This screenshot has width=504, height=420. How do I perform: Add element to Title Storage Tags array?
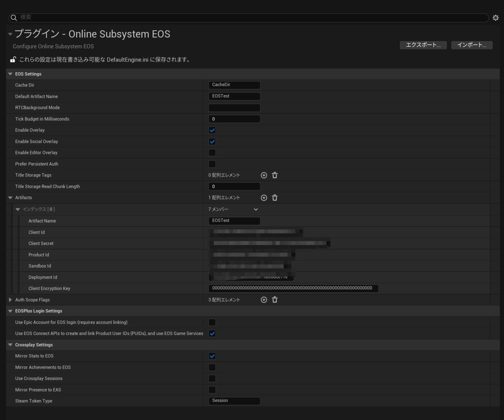[264, 175]
